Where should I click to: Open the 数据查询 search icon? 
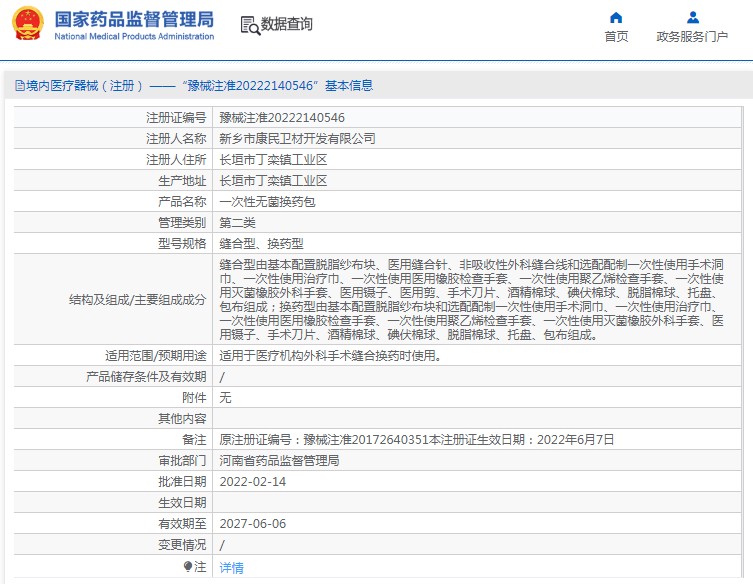pyautogui.click(x=250, y=25)
